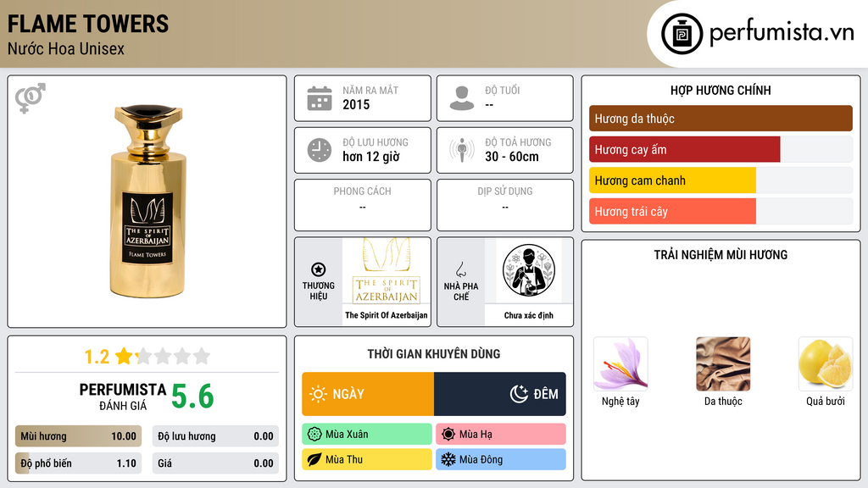Click the PERFUMISTA ĐÁNH GIÁ label
The image size is (868, 488).
click(122, 396)
